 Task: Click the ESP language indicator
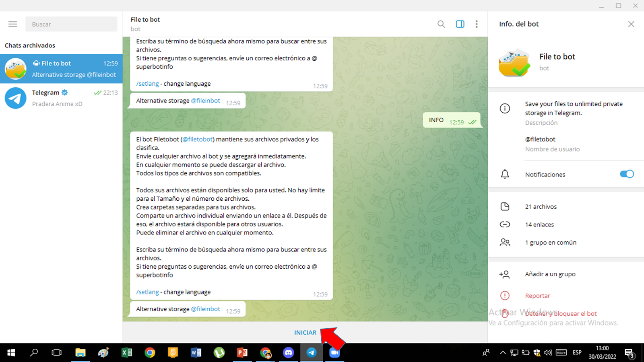pyautogui.click(x=577, y=352)
